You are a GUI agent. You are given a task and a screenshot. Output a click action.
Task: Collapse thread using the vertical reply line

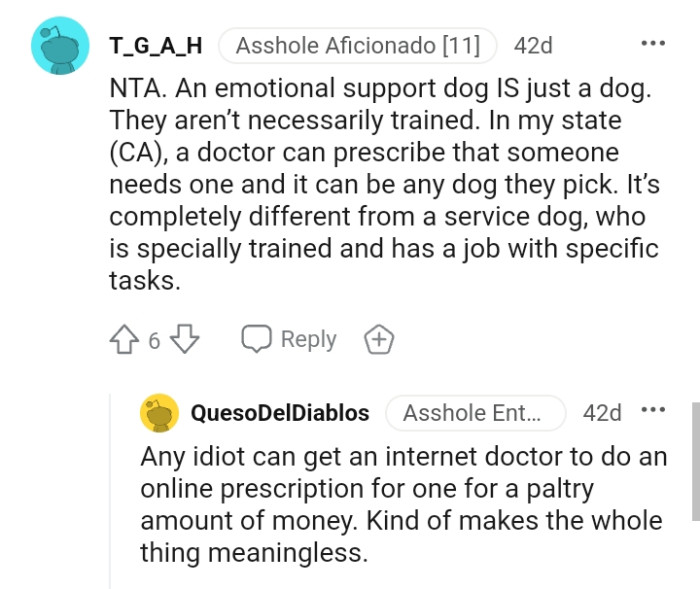click(x=110, y=490)
